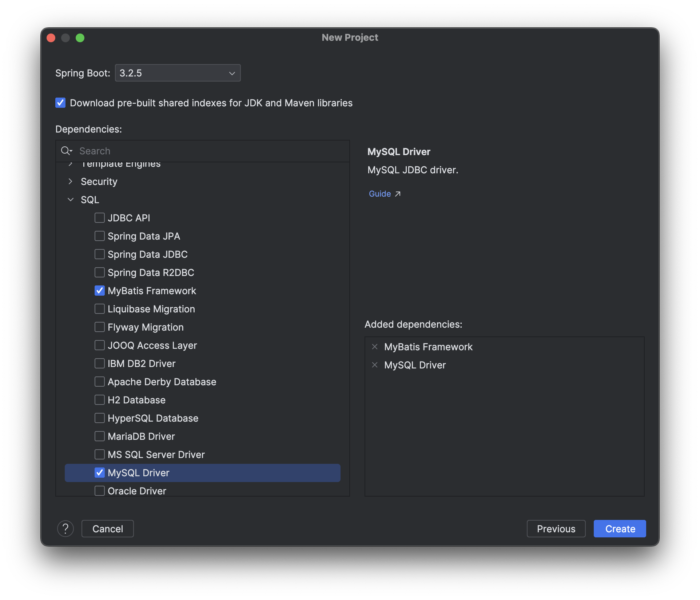Expand the Template Engines category
The height and width of the screenshot is (600, 700).
click(71, 165)
